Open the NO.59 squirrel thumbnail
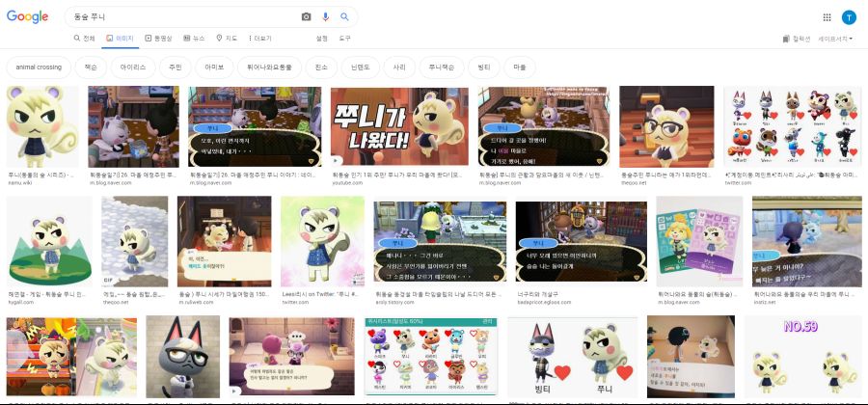 pyautogui.click(x=802, y=357)
